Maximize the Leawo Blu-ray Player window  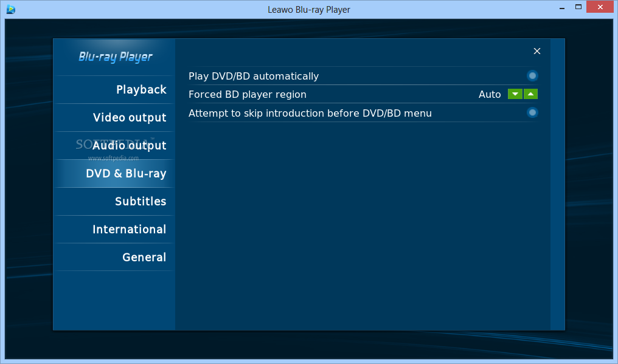578,7
